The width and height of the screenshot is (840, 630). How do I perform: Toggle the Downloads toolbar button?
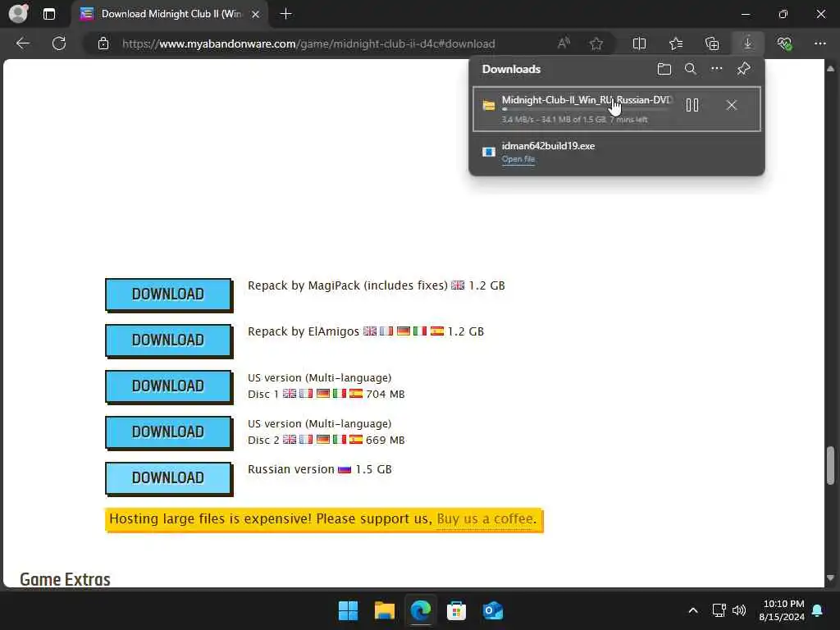(x=748, y=43)
